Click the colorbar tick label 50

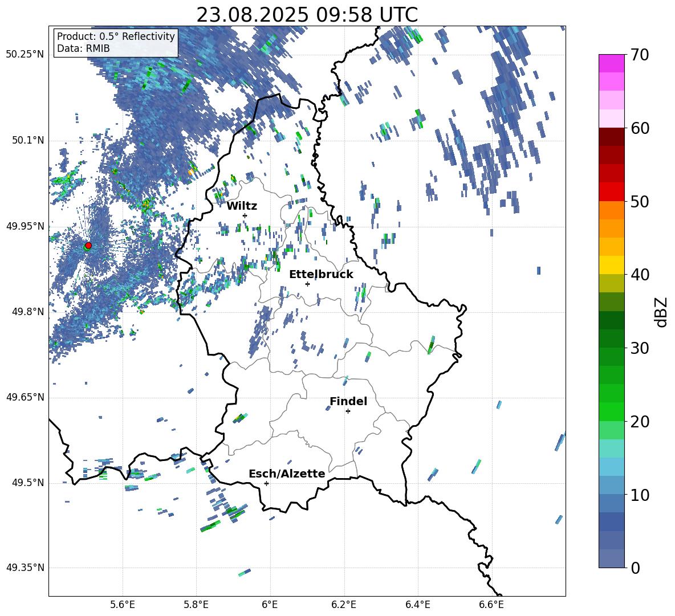point(640,201)
